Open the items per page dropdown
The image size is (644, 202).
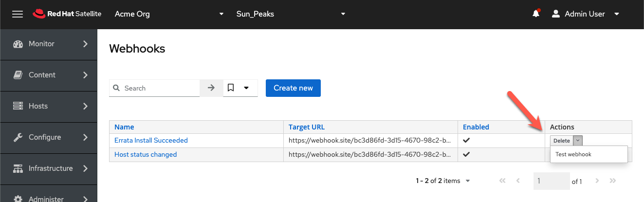click(x=443, y=181)
